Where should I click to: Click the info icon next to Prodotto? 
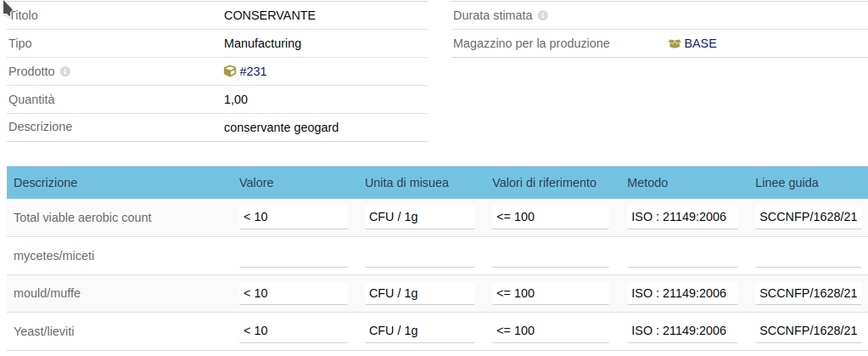tap(65, 71)
